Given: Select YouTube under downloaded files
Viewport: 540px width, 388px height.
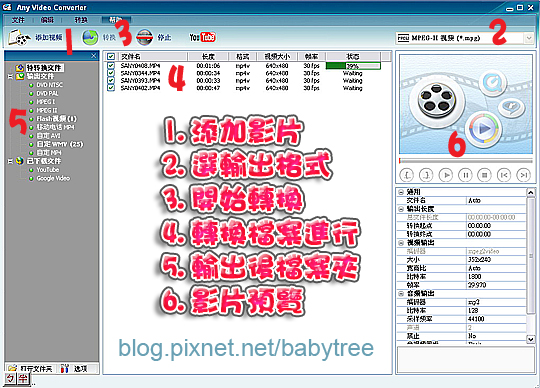Looking at the screenshot, I should (x=48, y=170).
